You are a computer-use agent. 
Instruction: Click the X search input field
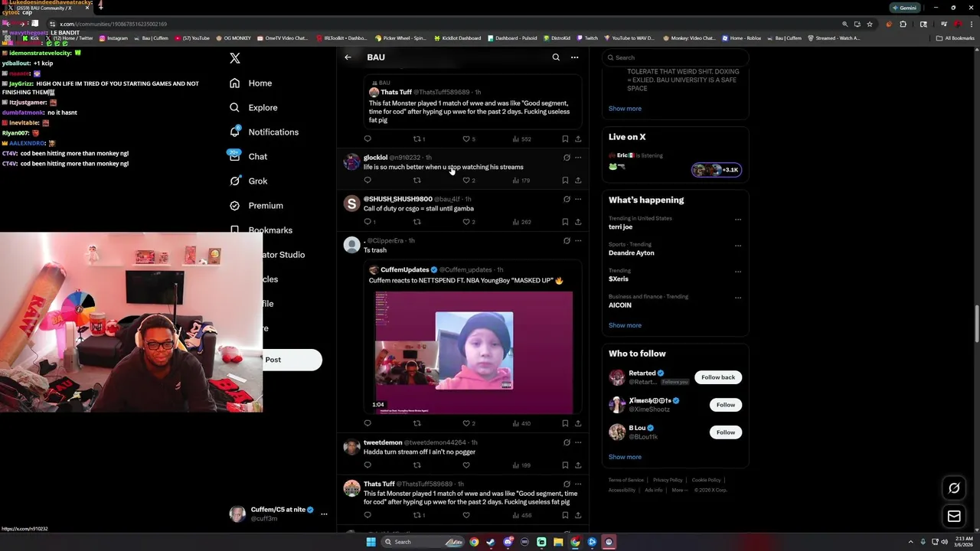click(675, 57)
